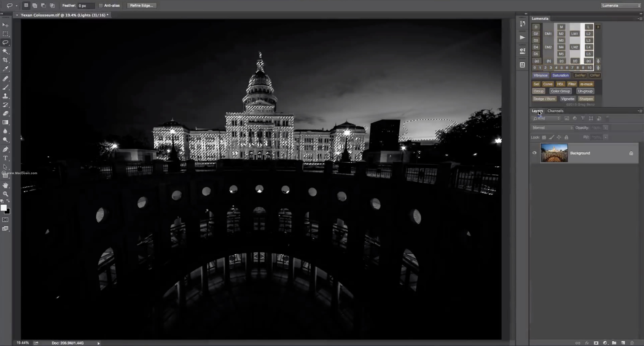
Task: Select the Horizontal Type tool
Action: click(5, 158)
